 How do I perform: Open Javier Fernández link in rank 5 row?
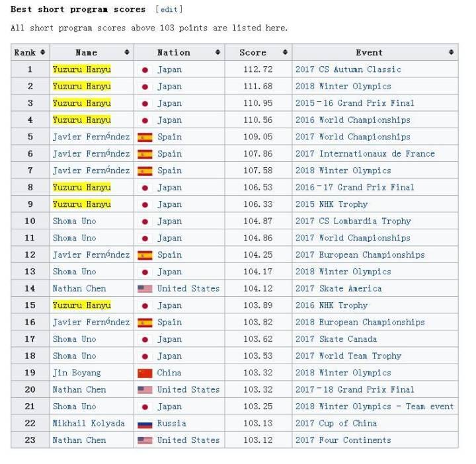tap(91, 137)
